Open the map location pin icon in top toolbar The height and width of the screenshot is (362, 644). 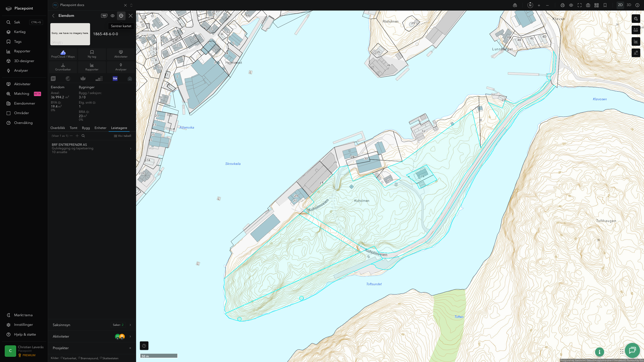click(x=515, y=5)
